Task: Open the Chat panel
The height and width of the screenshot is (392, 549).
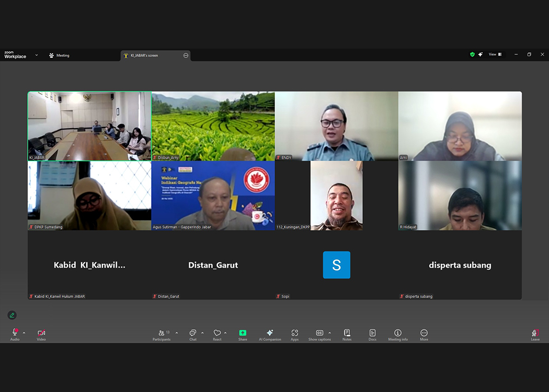Action: tap(193, 335)
